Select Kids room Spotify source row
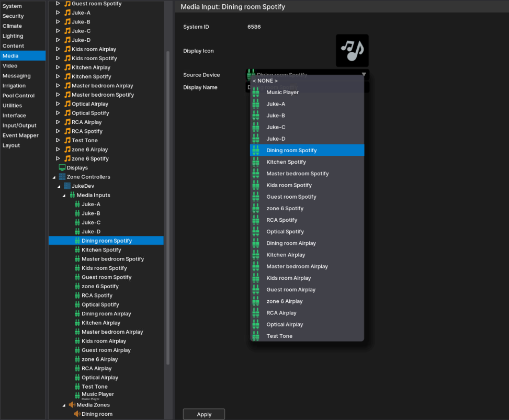The width and height of the screenshot is (509, 420). [94, 59]
